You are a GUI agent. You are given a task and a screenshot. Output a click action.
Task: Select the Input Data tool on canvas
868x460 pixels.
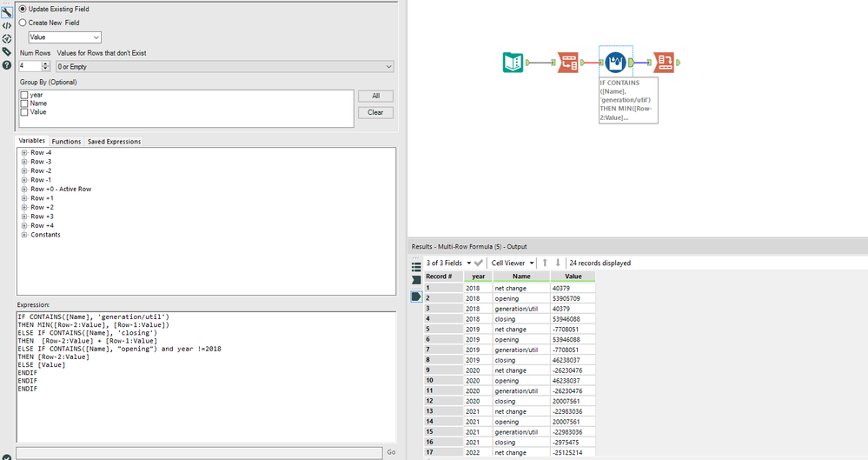tap(514, 63)
